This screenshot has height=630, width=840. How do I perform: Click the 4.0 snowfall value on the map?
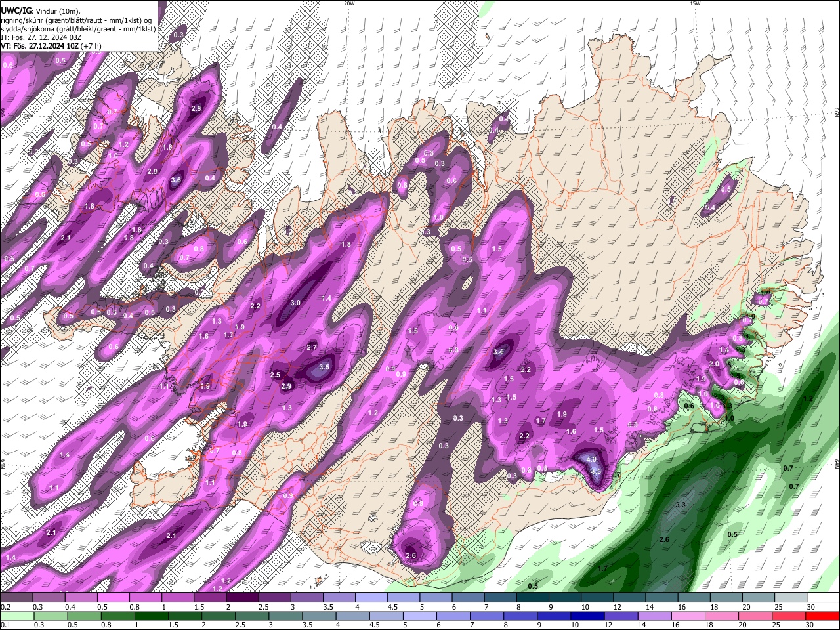click(x=591, y=459)
